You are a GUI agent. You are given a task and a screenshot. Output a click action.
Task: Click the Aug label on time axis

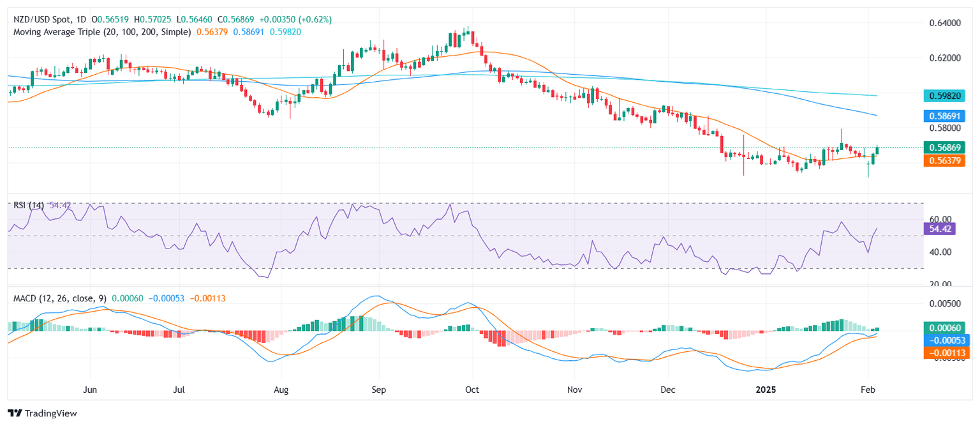tap(281, 389)
